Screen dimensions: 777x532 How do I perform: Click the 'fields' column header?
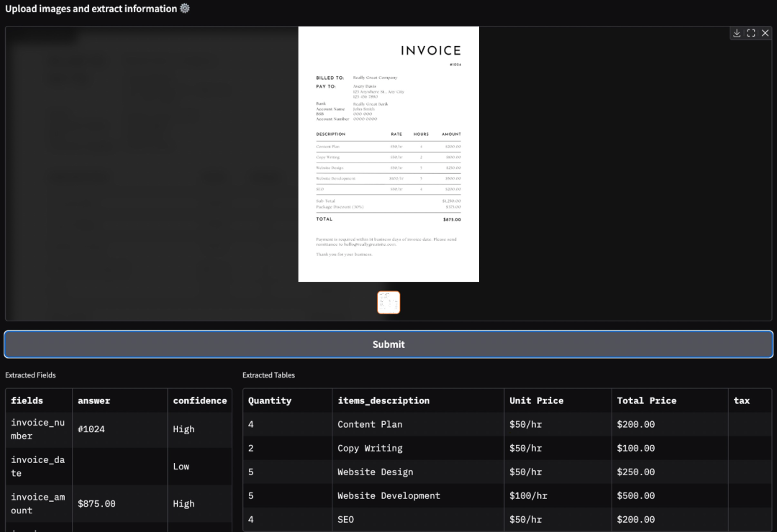(27, 400)
